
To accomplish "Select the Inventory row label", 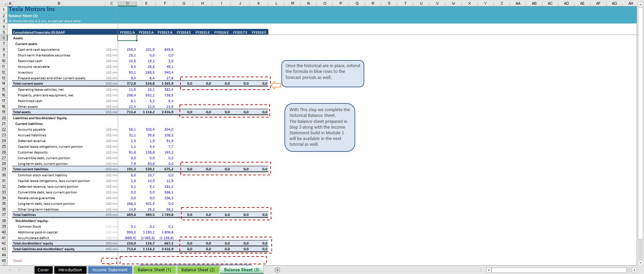I will coord(25,73).
